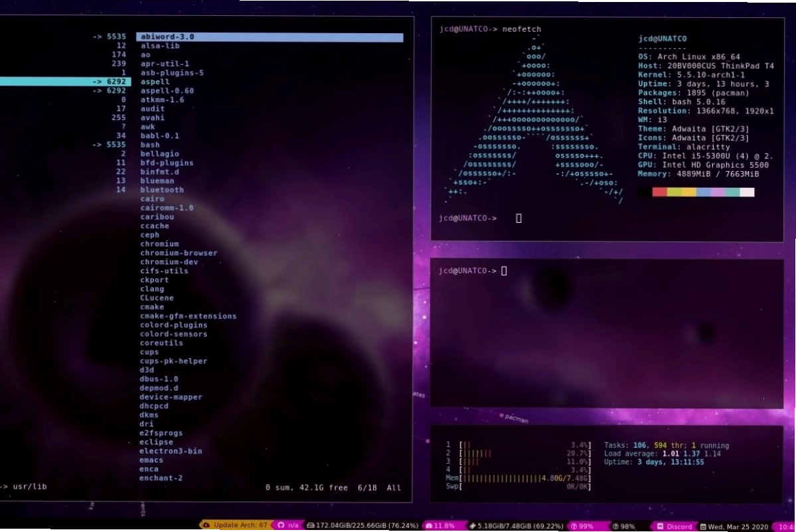Click the Update Arch warning icon

point(206,525)
